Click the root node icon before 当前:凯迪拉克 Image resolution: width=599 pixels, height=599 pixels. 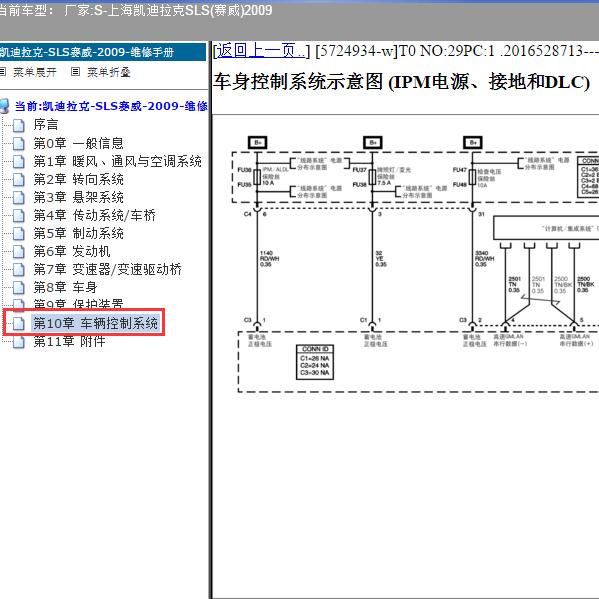(4, 106)
